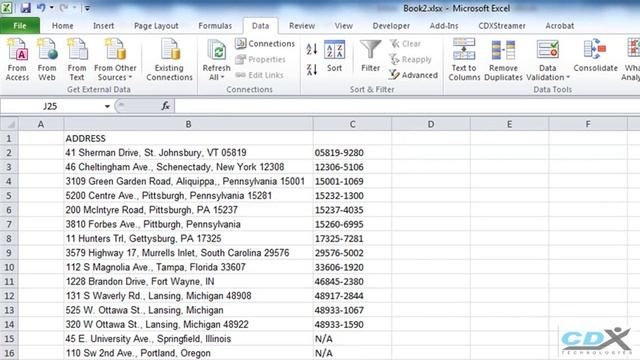The width and height of the screenshot is (640, 360).
Task: Click the Select All corner button
Action: click(9, 124)
